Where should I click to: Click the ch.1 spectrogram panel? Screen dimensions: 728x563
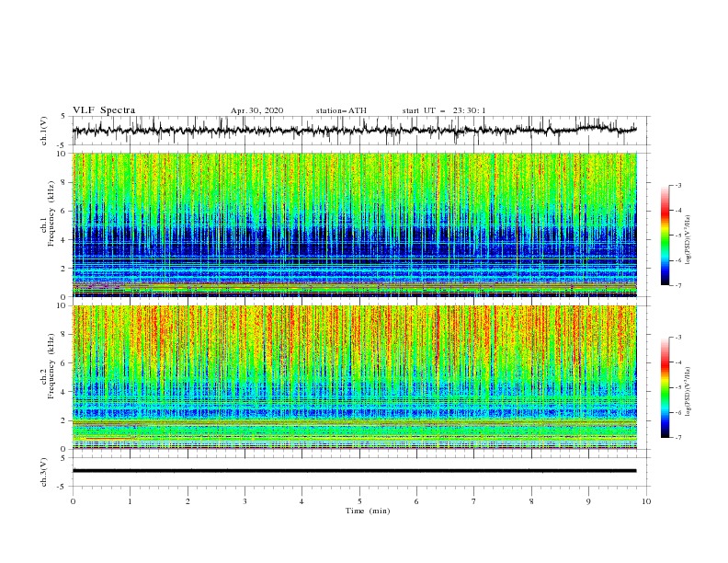pos(355,224)
